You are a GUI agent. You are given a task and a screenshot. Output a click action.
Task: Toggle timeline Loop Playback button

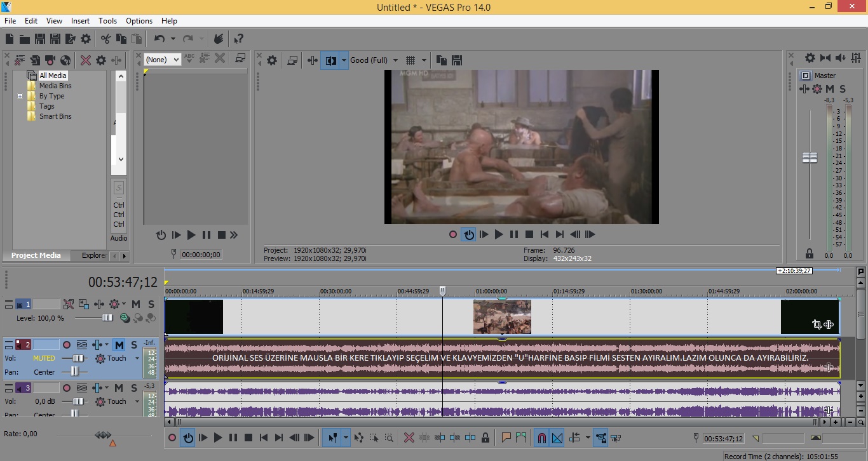(187, 438)
